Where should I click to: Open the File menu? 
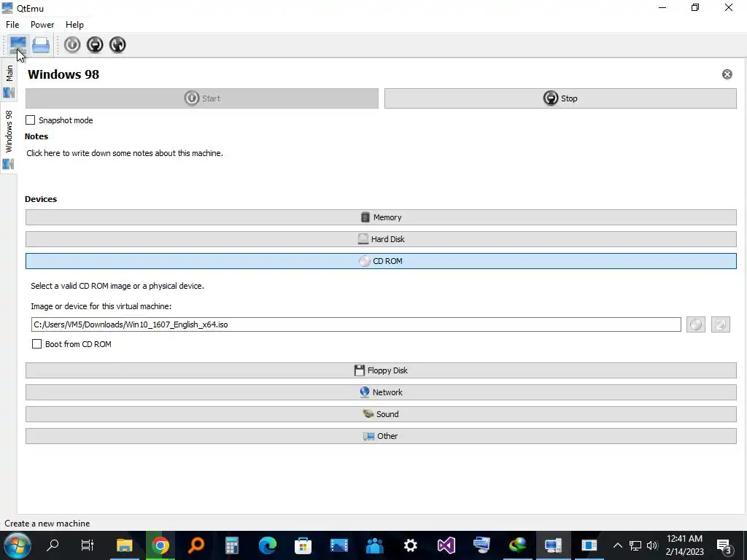pos(12,25)
